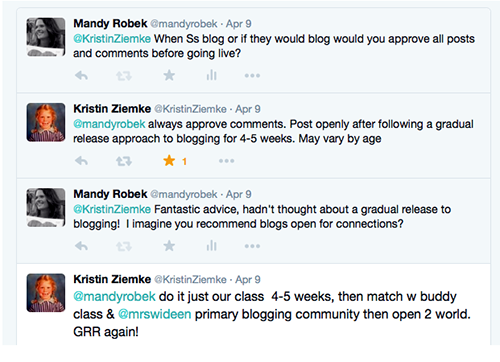Retweet Mandy Robek's first tweet about Ss blog
500x362 pixels.
point(124,76)
